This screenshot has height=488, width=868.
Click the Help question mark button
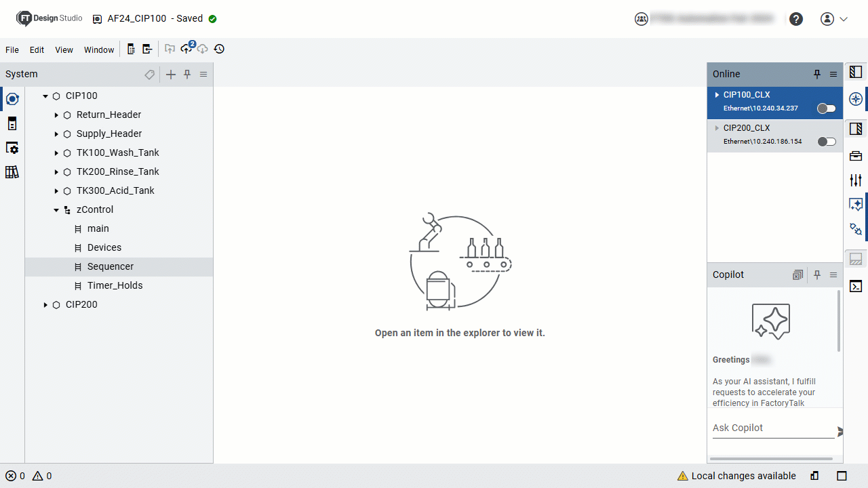796,18
